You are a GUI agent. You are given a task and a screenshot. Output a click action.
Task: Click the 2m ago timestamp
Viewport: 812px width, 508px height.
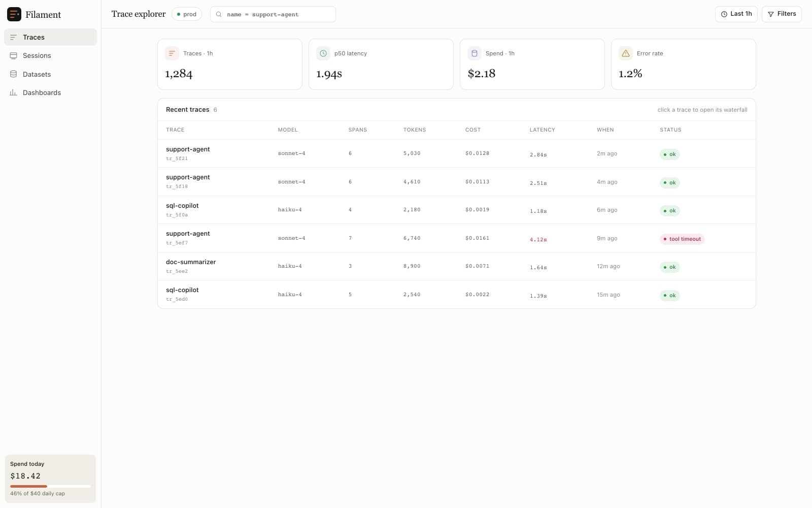point(607,153)
